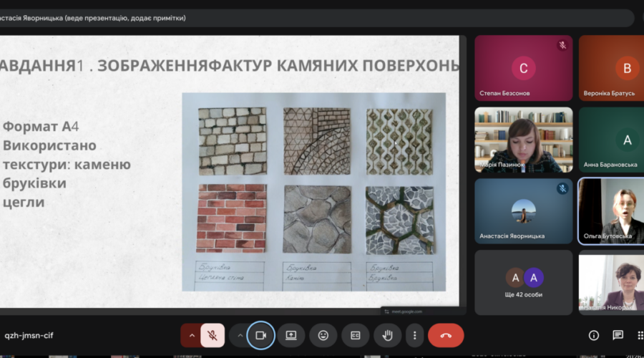Screen dimensions: 644x358
Task: Toggle the camera button
Action: point(260,335)
